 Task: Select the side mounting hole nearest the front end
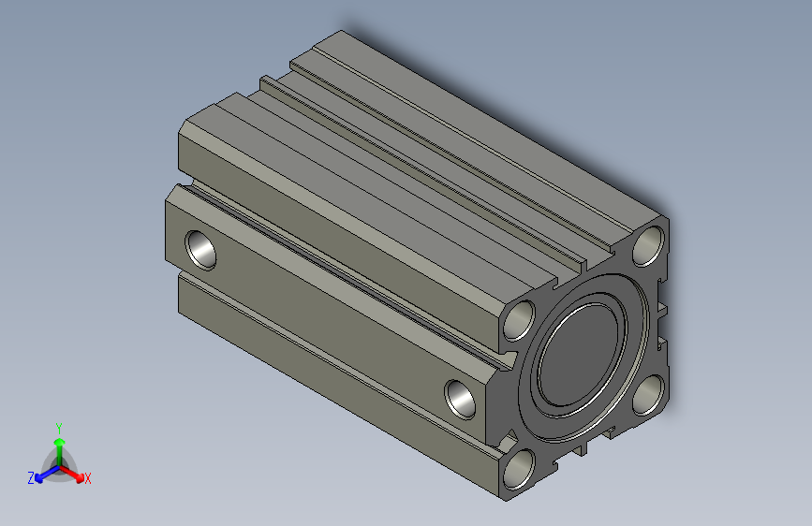pos(461,399)
